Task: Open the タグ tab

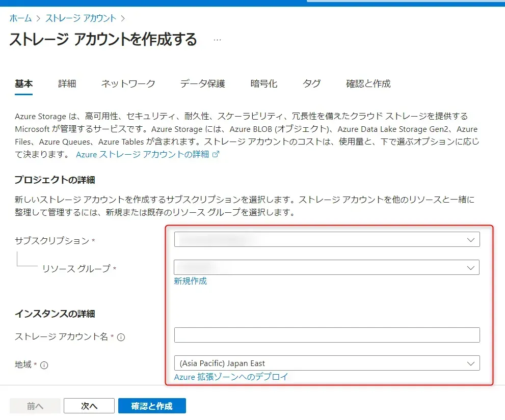Action: coord(311,84)
